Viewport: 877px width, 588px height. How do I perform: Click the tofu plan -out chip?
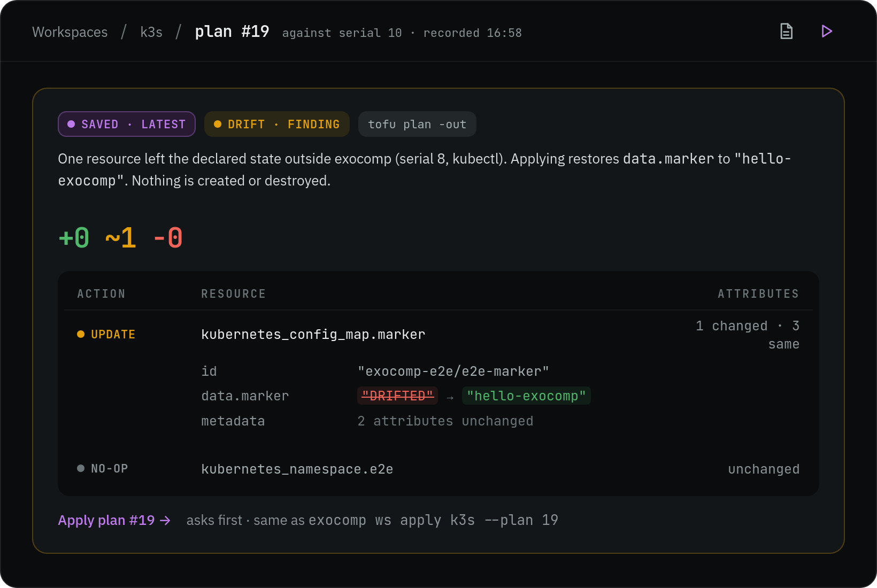[417, 124]
